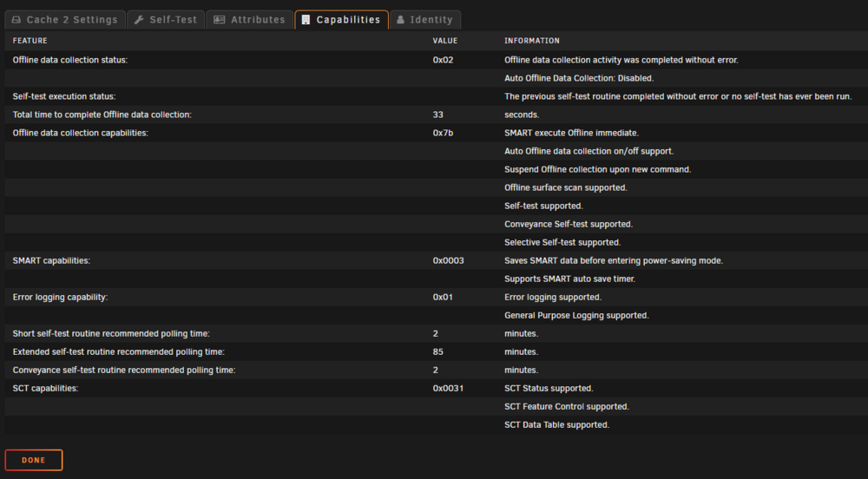Select the Capabilities tab

[x=341, y=19]
